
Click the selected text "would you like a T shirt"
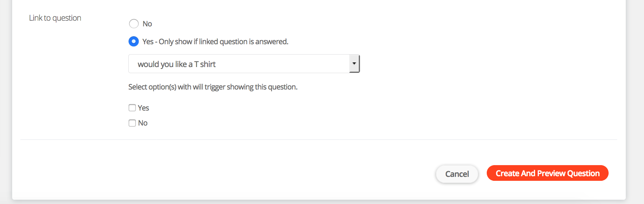point(177,64)
